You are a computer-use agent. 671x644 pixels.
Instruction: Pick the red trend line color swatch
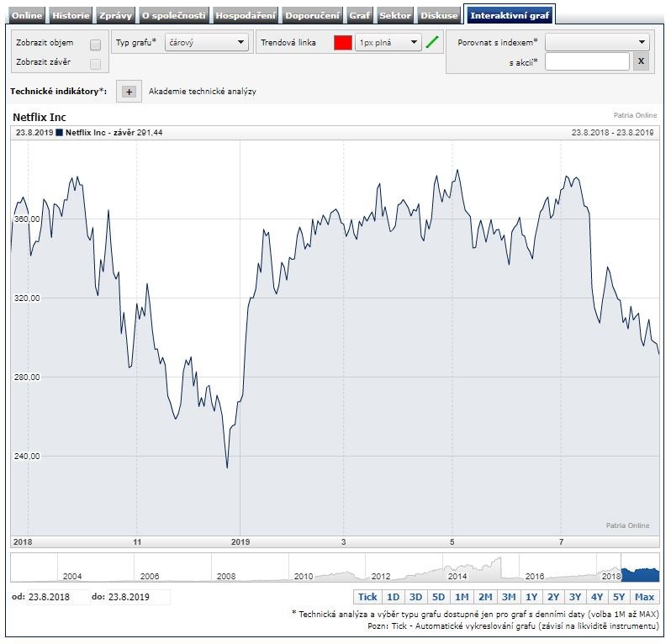click(342, 43)
